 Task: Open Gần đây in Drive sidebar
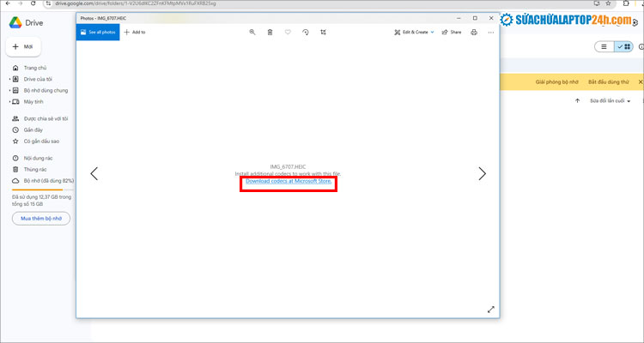point(33,129)
